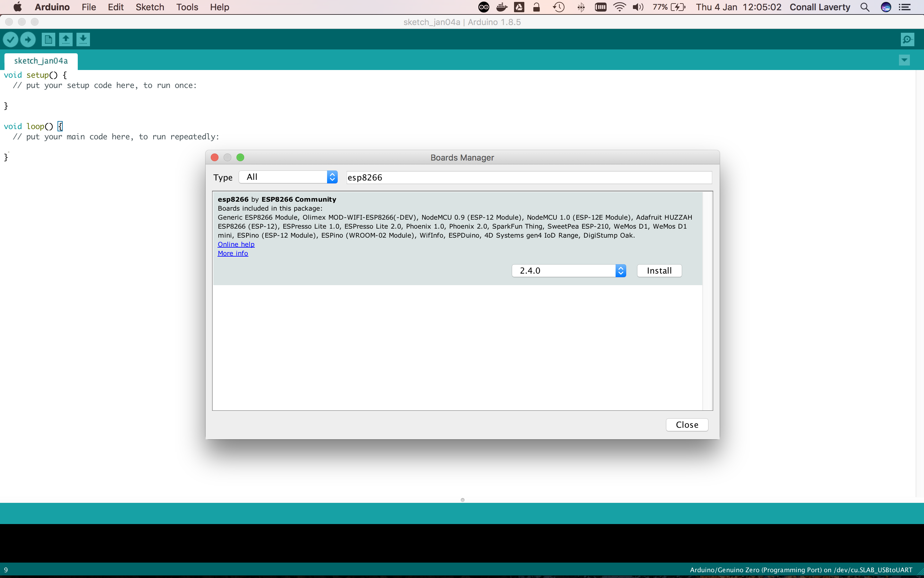924x578 pixels.
Task: Click the New sketch toolbar icon
Action: click(48, 39)
